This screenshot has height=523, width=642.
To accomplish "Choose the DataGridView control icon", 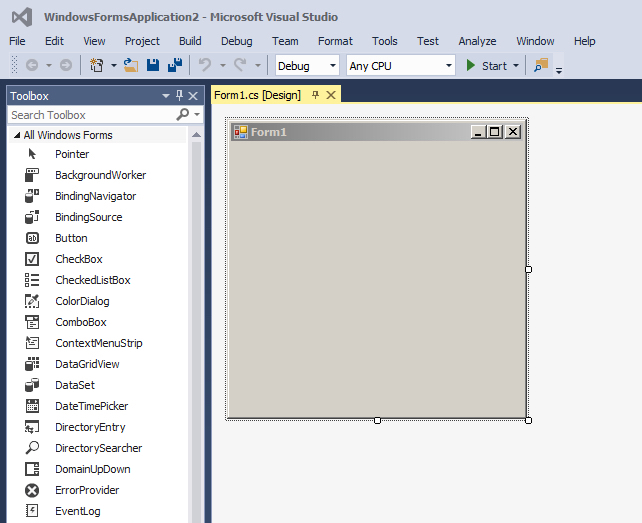I will 32,364.
